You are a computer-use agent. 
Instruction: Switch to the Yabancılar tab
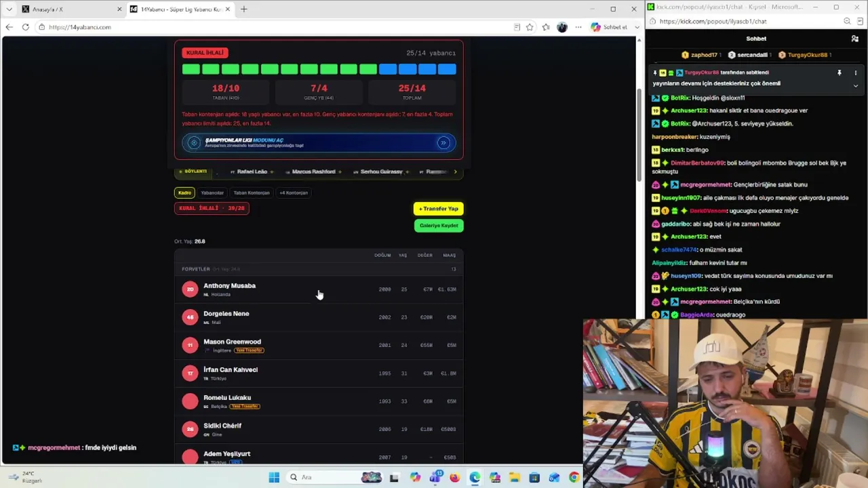tap(212, 192)
